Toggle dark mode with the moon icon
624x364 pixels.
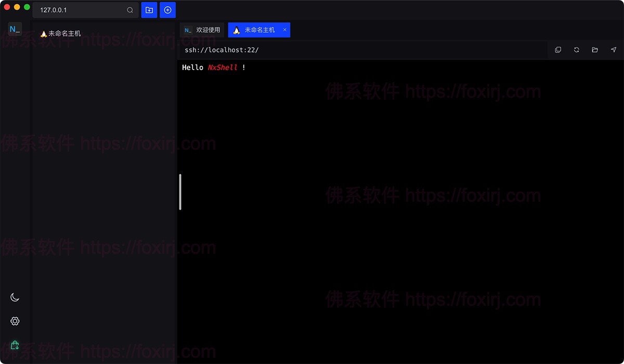pyautogui.click(x=15, y=297)
